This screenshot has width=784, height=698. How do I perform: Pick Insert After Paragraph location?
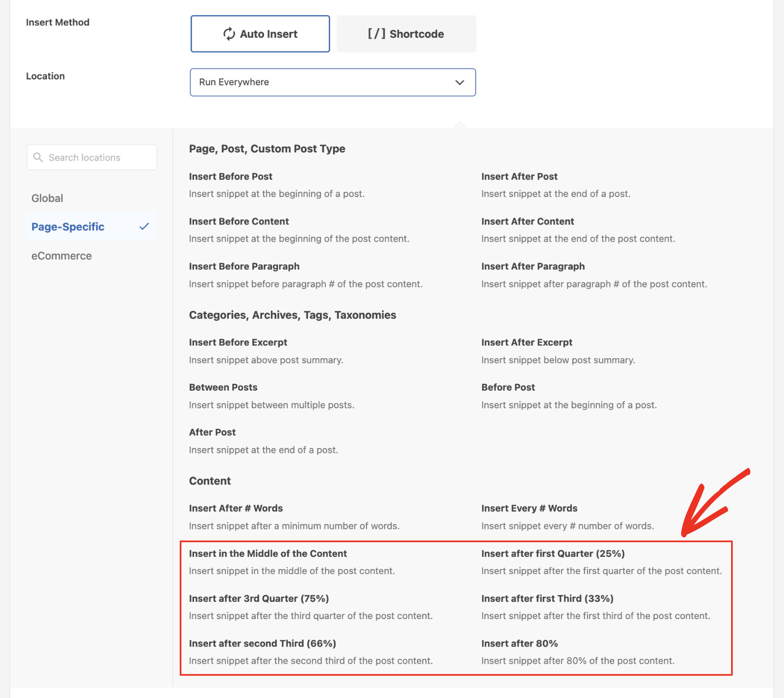tap(533, 266)
